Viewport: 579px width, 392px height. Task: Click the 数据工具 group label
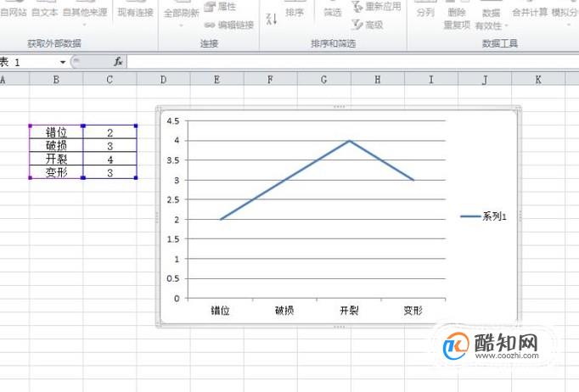point(499,43)
